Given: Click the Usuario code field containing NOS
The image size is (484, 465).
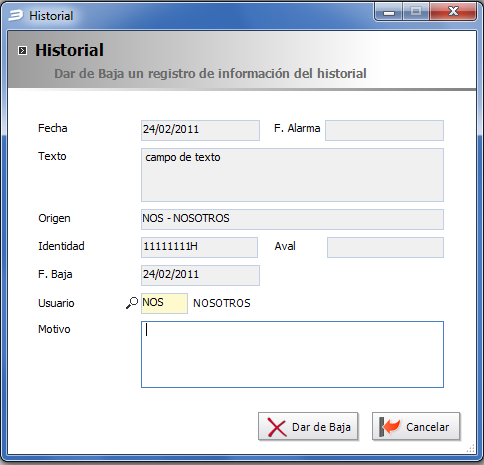Looking at the screenshot, I should pyautogui.click(x=164, y=303).
